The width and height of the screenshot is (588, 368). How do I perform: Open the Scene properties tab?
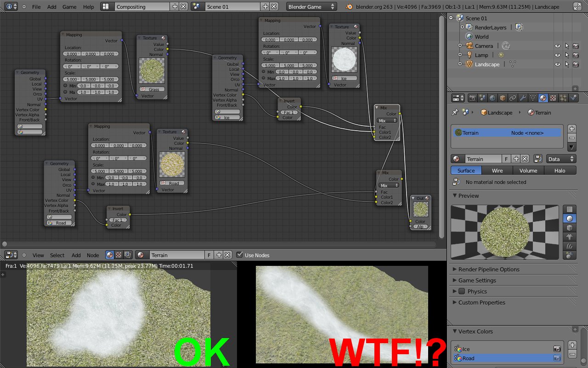tap(482, 98)
